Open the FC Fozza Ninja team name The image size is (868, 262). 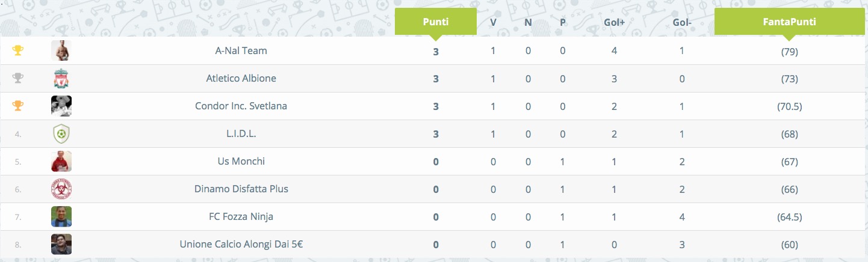point(241,216)
